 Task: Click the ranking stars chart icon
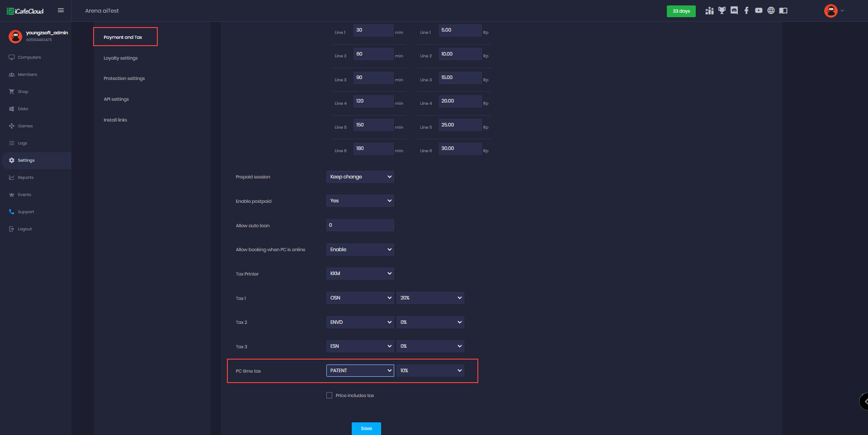[x=709, y=11]
